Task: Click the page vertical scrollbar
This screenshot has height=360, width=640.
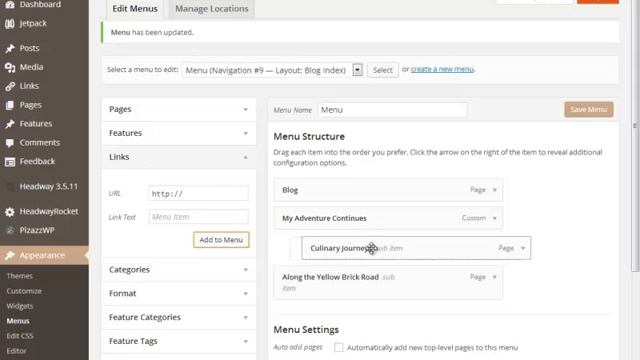Action: [635, 135]
